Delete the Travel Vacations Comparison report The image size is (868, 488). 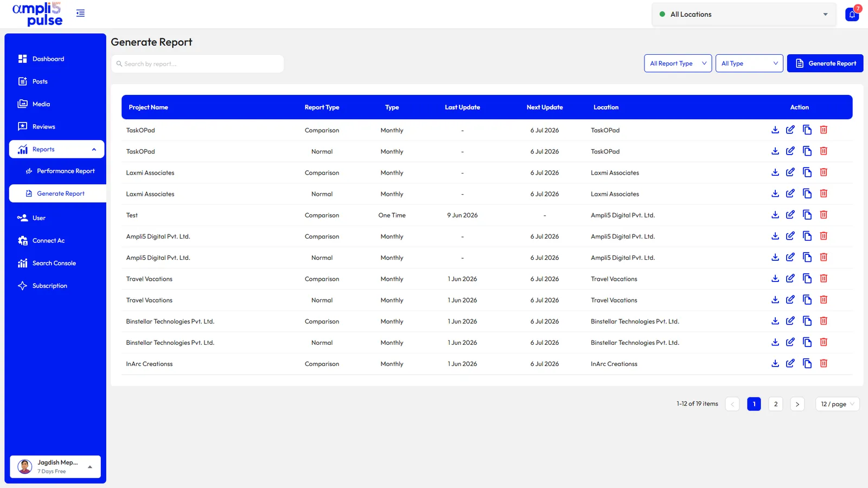click(x=824, y=279)
